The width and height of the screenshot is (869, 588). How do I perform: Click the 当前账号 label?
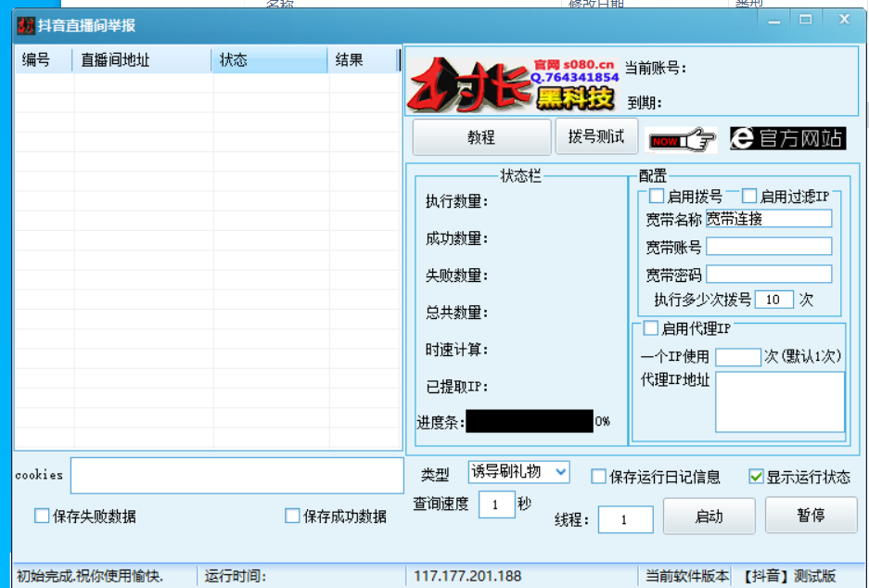click(656, 68)
